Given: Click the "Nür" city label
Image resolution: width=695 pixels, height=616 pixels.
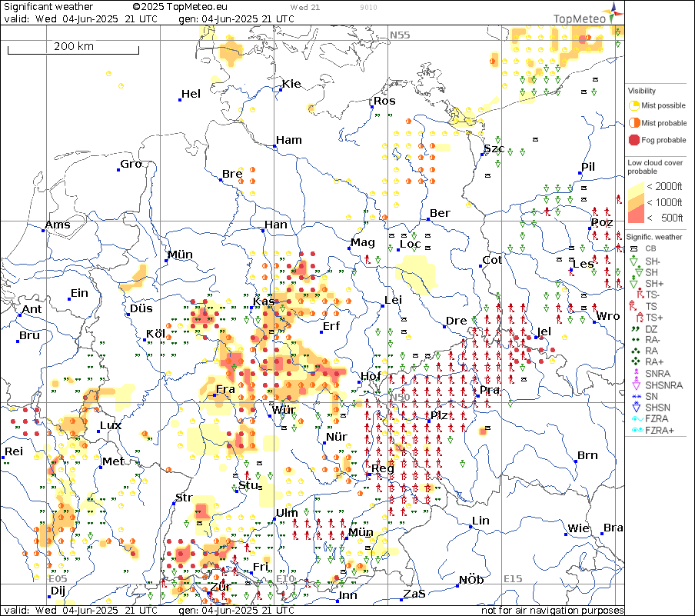Looking at the screenshot, I should (x=337, y=437).
